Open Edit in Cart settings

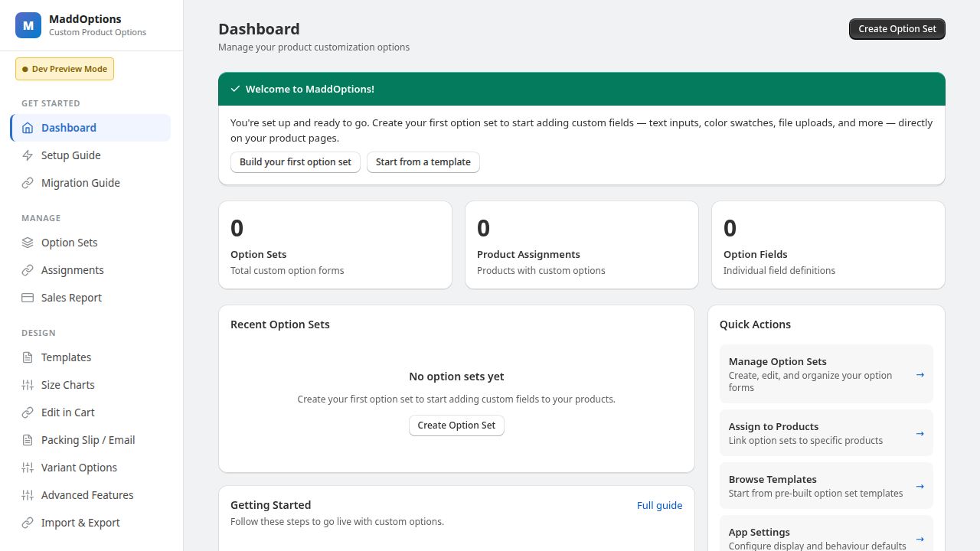[x=91, y=412]
